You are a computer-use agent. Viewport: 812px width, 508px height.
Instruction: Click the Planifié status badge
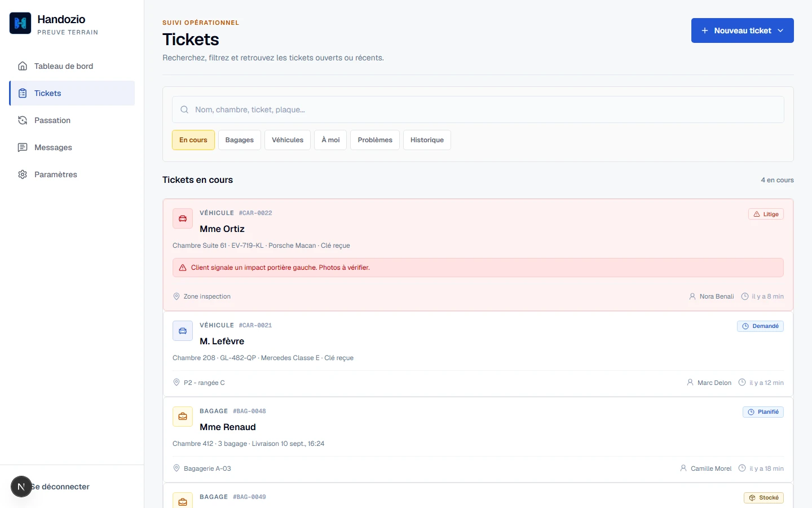click(763, 412)
